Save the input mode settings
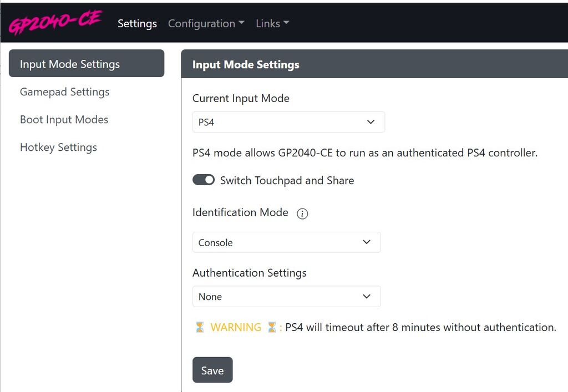568x392 pixels. click(212, 370)
